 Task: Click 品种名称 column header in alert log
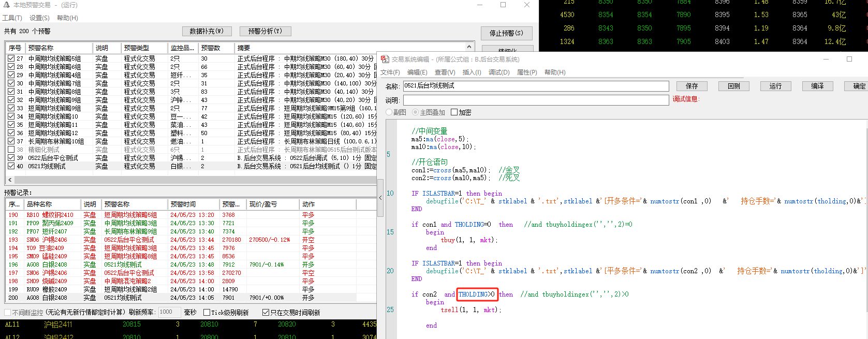tap(53, 204)
